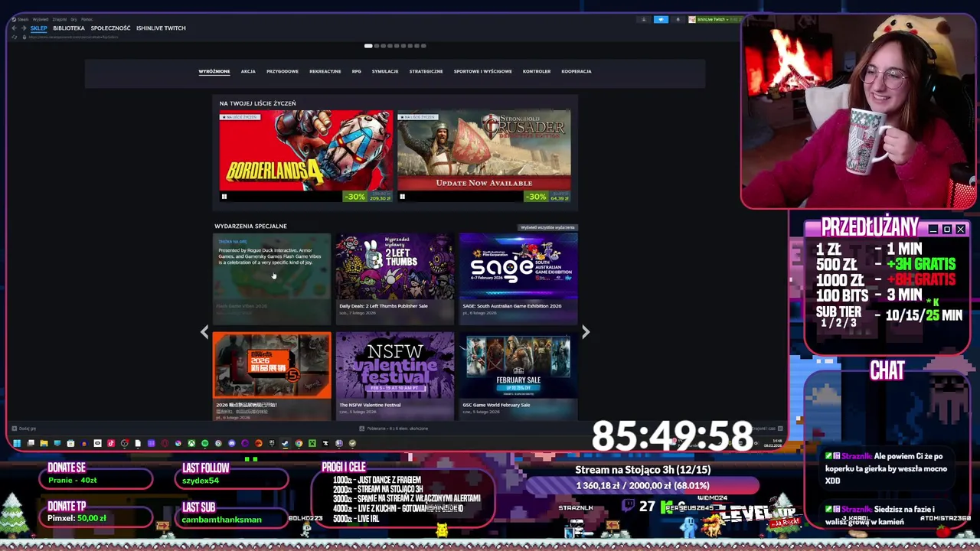Click Dodaj grę in Steam's bottom bar
Screen dimensions: 980x551
(24, 429)
